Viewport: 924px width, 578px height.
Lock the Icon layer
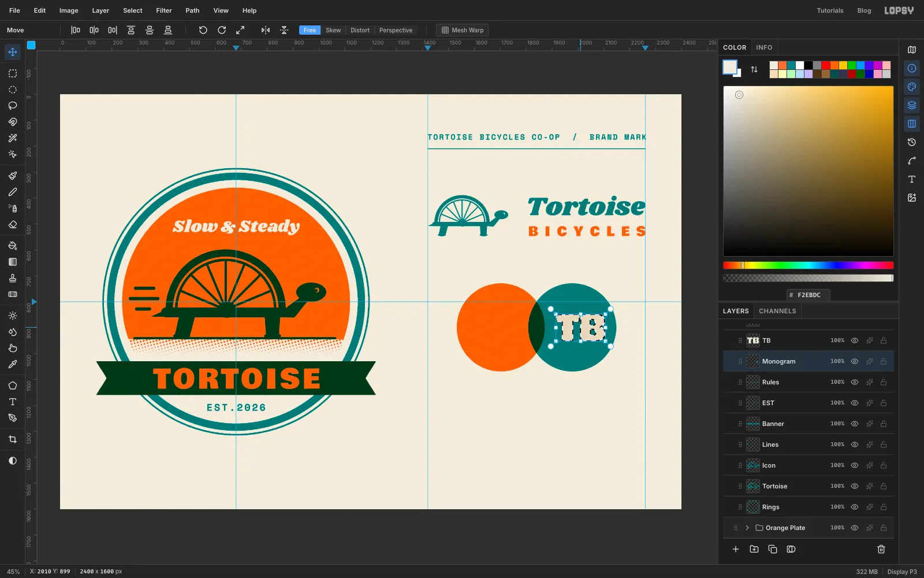(x=884, y=465)
